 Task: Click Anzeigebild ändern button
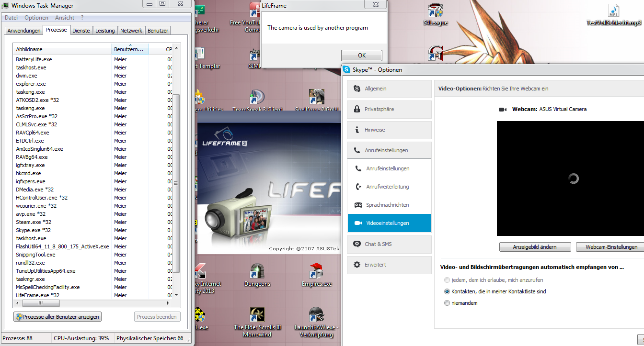pyautogui.click(x=535, y=247)
